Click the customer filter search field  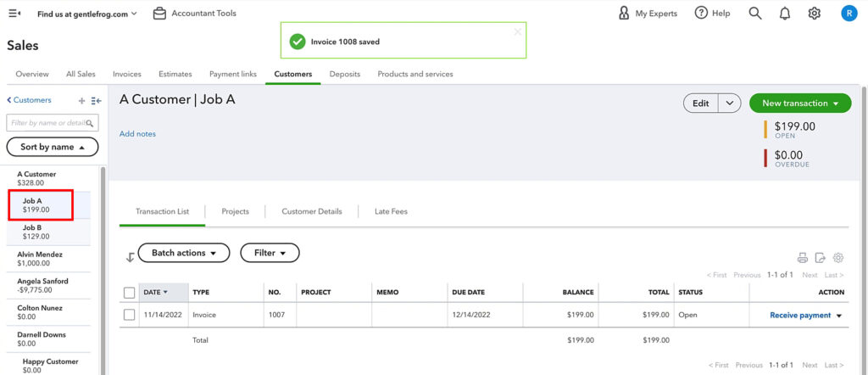[47, 123]
